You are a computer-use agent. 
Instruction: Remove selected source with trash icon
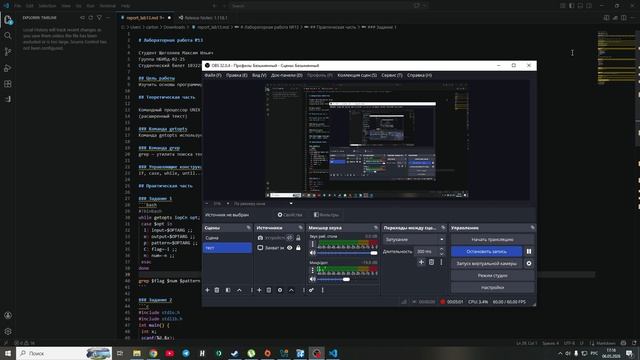point(269,290)
